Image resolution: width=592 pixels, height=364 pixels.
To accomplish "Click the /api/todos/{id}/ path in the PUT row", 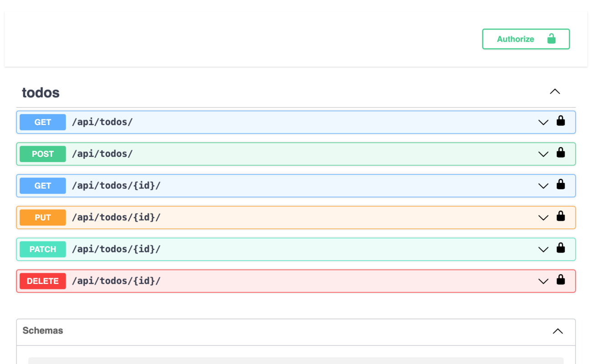I will coord(116,217).
